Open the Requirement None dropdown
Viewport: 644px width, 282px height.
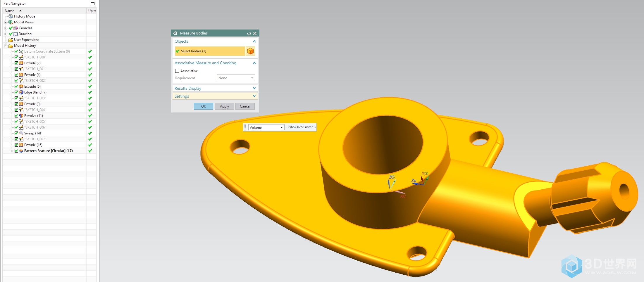pos(236,78)
